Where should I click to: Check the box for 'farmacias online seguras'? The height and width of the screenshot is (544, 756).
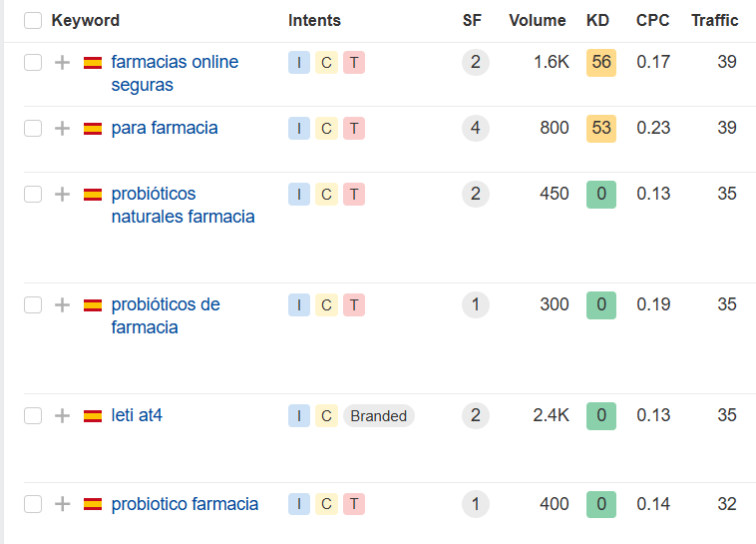click(33, 62)
